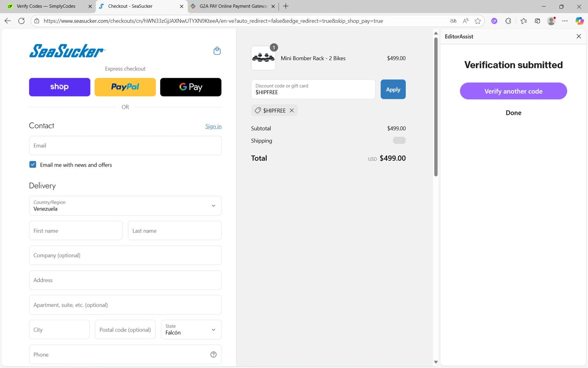Focus the Apartment, suite field
588x368 pixels.
click(125, 305)
